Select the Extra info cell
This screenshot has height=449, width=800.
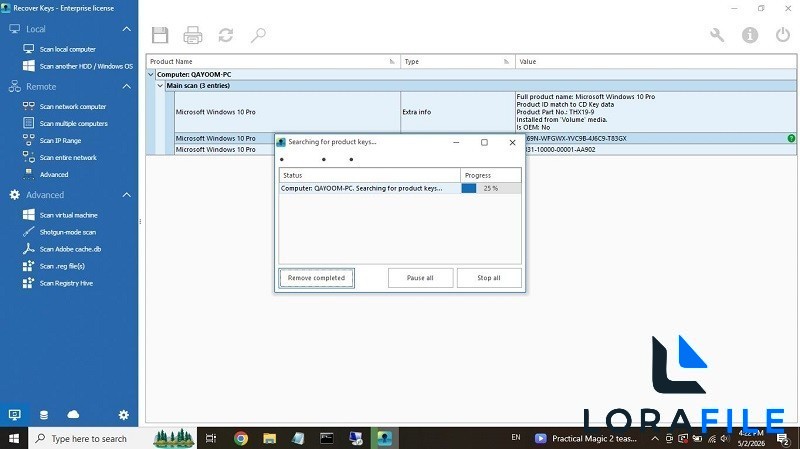point(458,112)
